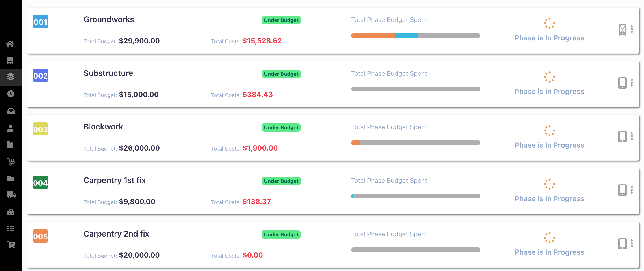The width and height of the screenshot is (644, 271).
Task: Click the Under Budget badge for Blockwork
Action: pyautogui.click(x=281, y=127)
